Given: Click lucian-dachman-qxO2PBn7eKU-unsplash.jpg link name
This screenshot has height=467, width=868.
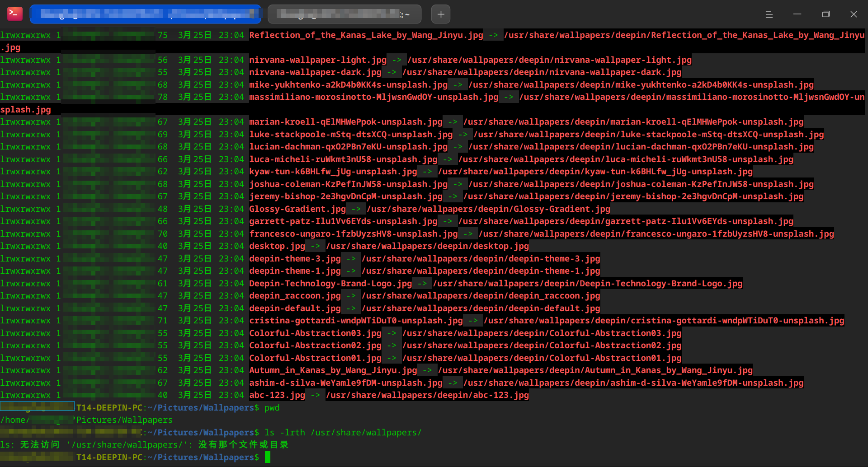Looking at the screenshot, I should pos(348,147).
